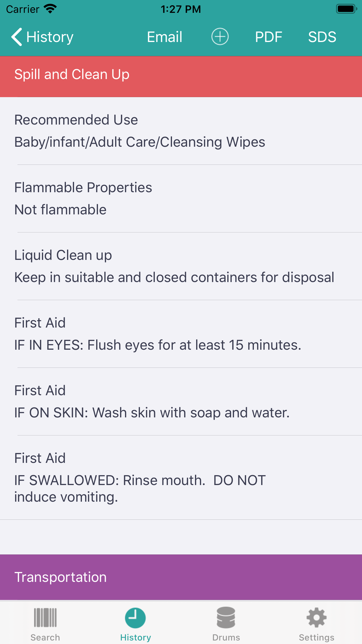The image size is (362, 644).
Task: Open the PDF document button
Action: point(268,37)
